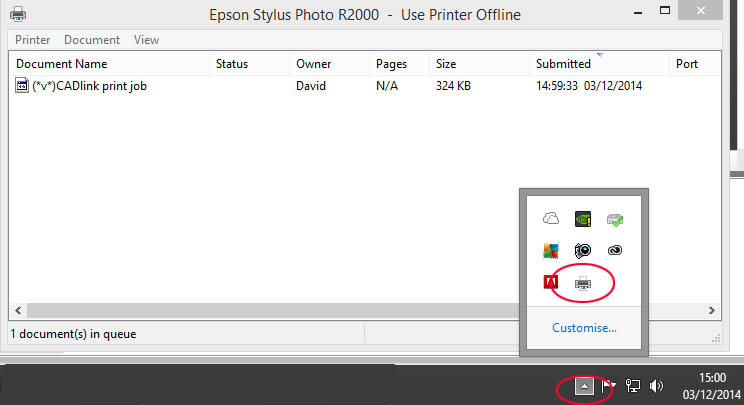The image size is (744, 405).
Task: Minimize the printer queue window
Action: [x=638, y=12]
